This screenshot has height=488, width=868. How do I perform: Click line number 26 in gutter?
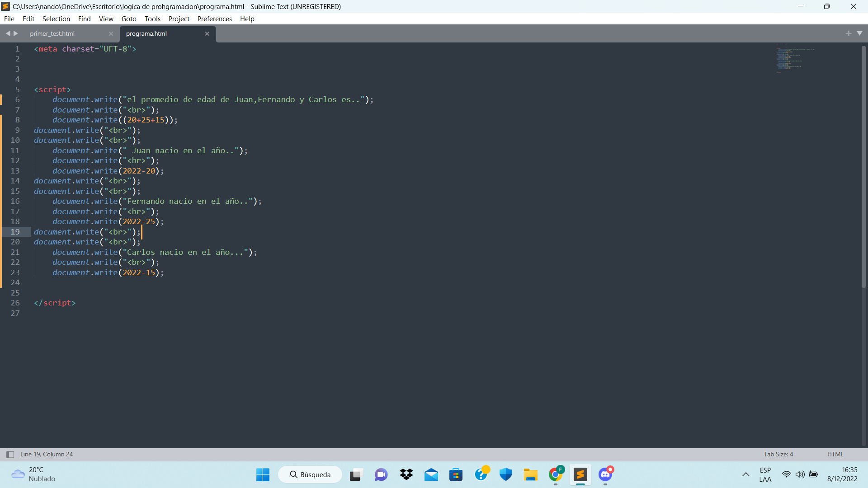pyautogui.click(x=15, y=303)
